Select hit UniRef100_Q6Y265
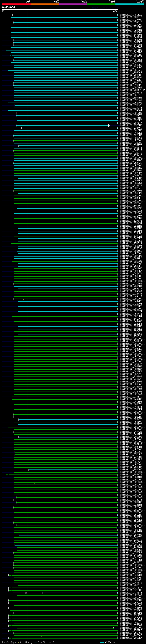This screenshot has width=146, height=644. pyautogui.click(x=131, y=268)
